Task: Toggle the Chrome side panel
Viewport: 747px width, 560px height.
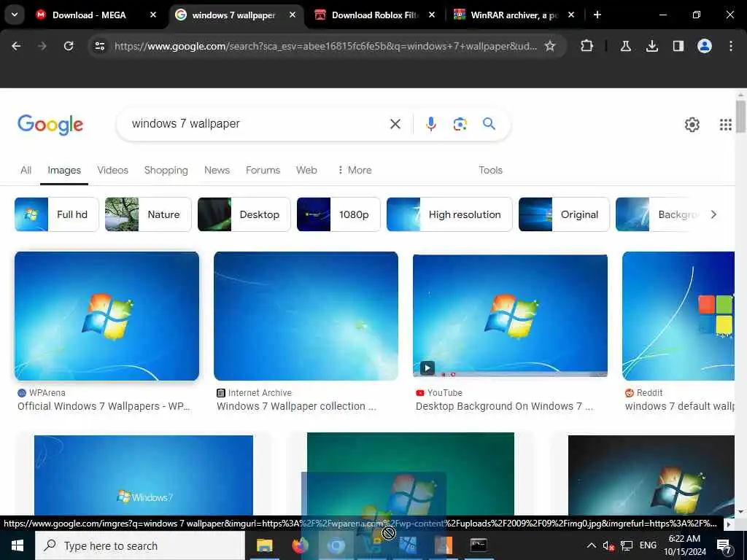Action: [678, 46]
